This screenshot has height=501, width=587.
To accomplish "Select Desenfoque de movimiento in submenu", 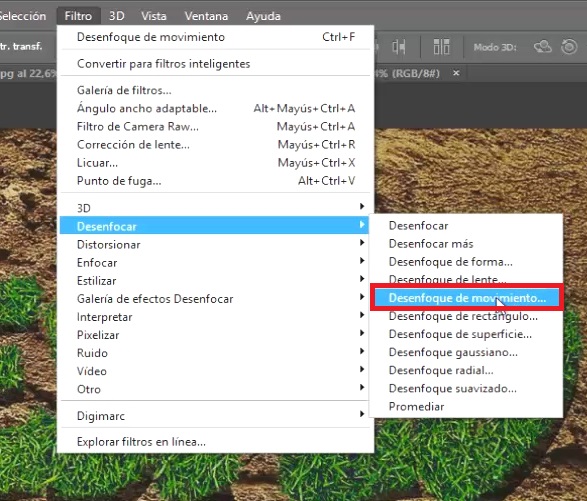I will (467, 298).
